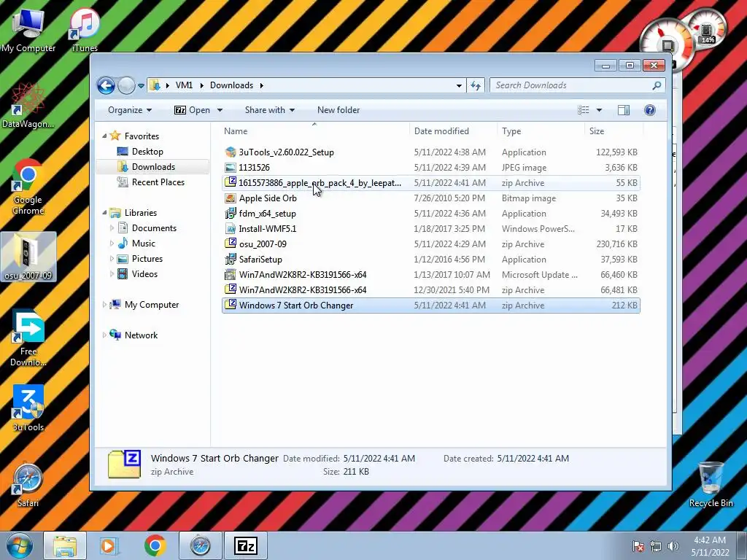The width and height of the screenshot is (747, 560).
Task: Click the VM1 breadcrumb
Action: point(184,85)
